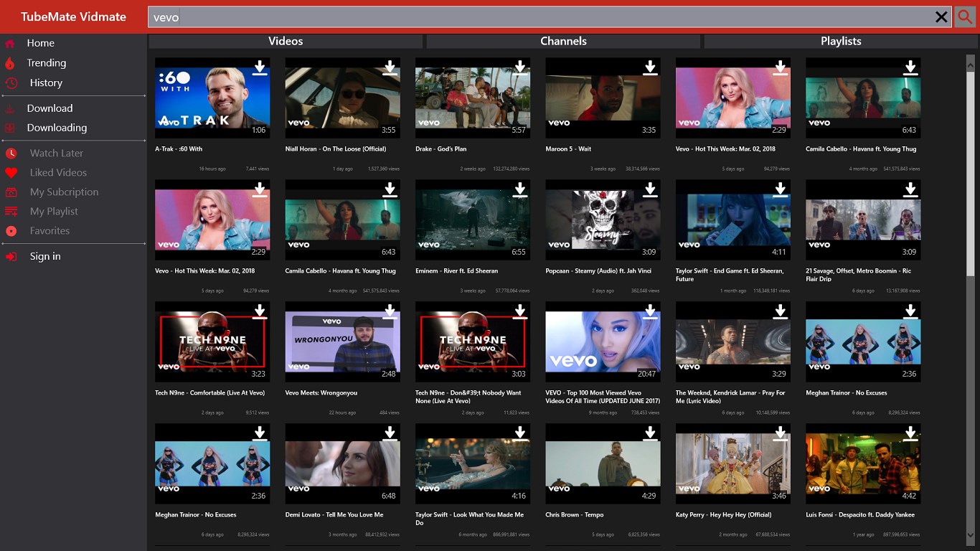Click title 'Chris Brown - Tempo'
This screenshot has height=551, width=980.
[575, 515]
